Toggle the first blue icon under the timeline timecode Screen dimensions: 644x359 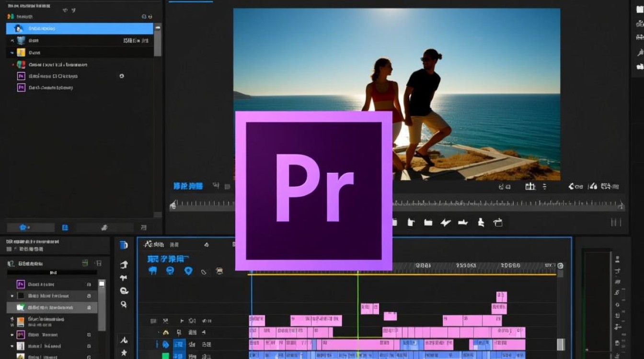point(153,270)
